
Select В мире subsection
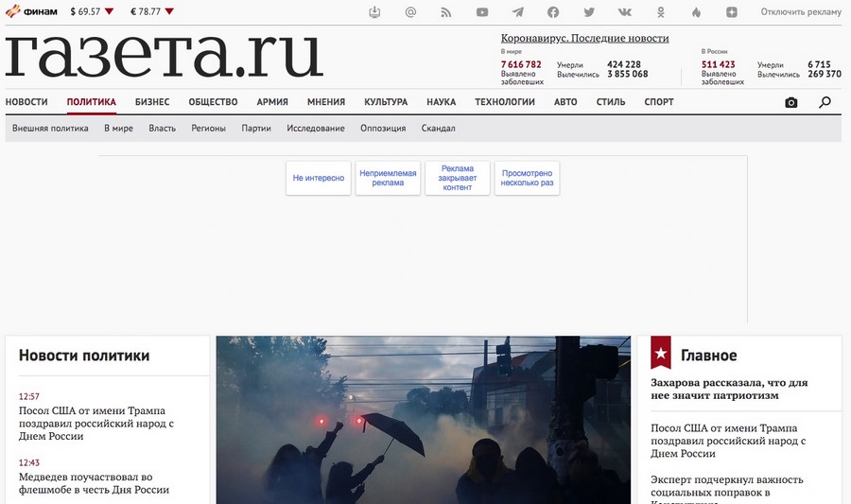pos(118,129)
